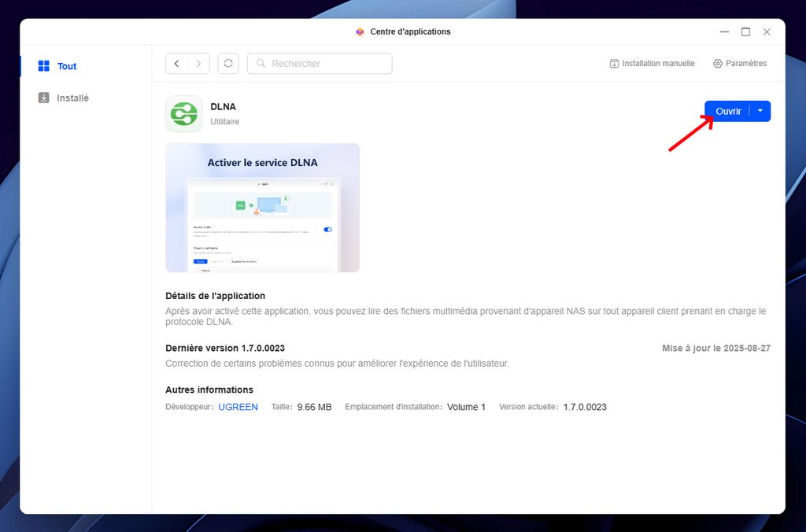Switch to the Tout sidebar tab
806x532 pixels.
click(67, 66)
